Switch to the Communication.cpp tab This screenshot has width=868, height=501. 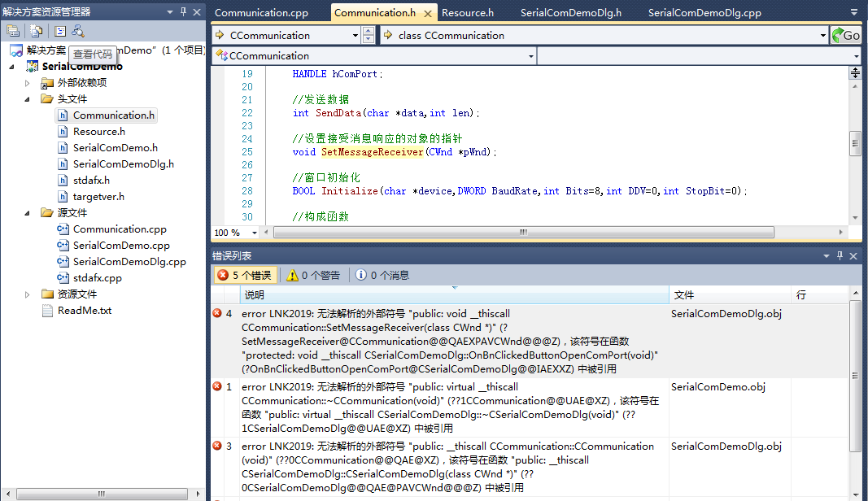point(261,13)
